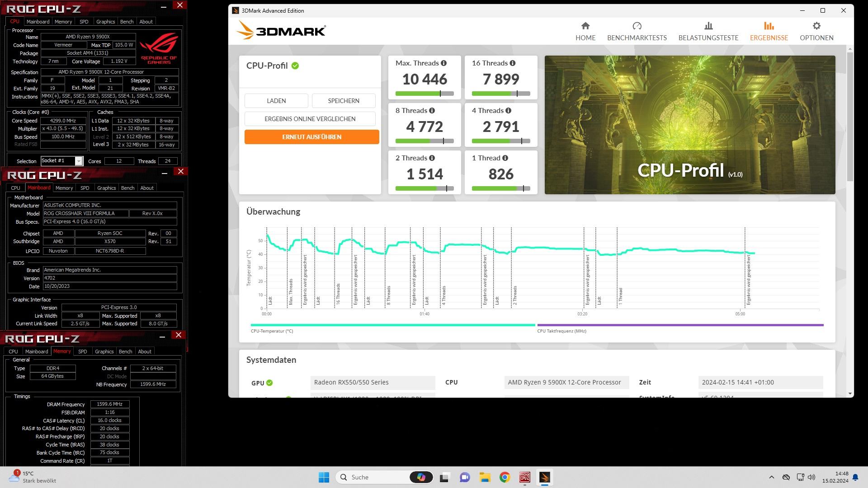Open Copilot from the search box
Image resolution: width=868 pixels, height=488 pixels.
click(x=421, y=477)
